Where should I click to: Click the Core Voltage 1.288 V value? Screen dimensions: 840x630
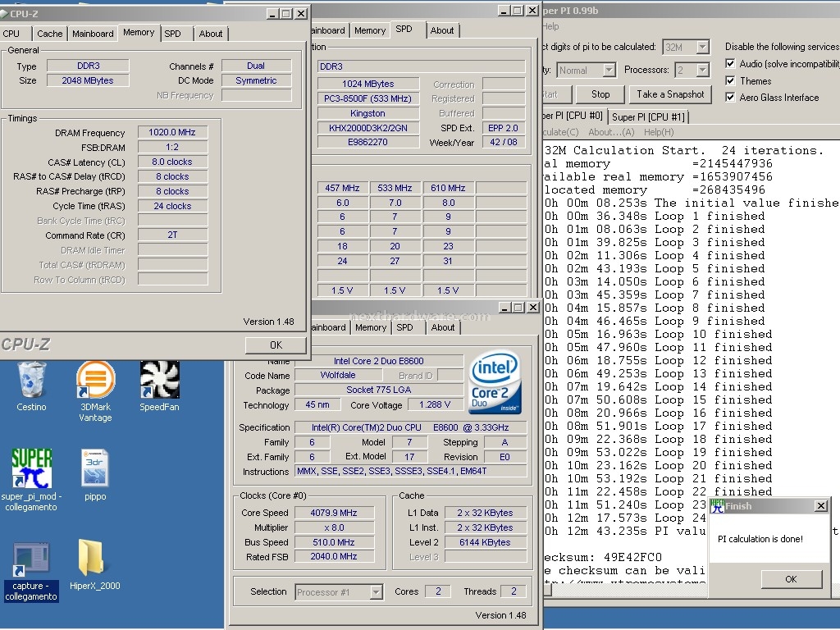(x=435, y=404)
